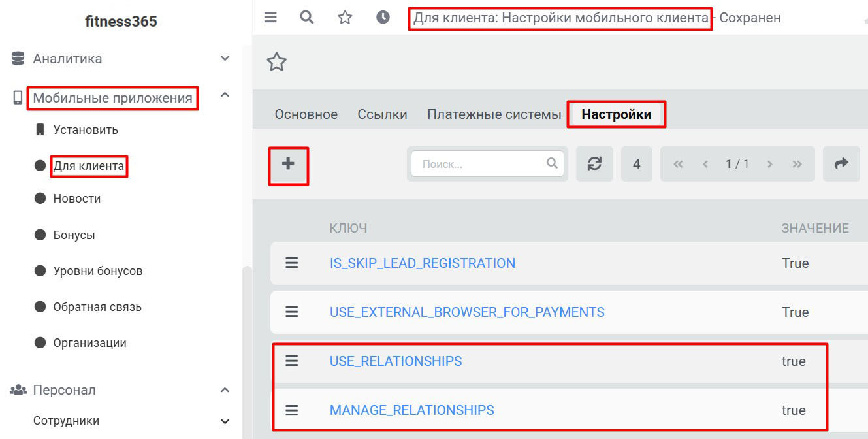Click the ЗНАЧЕНИЕ column header
The image size is (868, 439).
(x=815, y=228)
